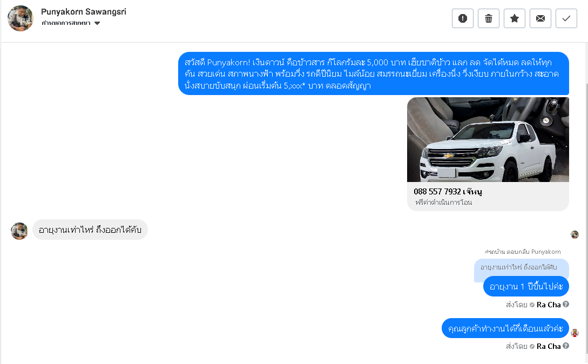
Task: Expand the conversation assignment dropdown arrow
Action: (97, 23)
